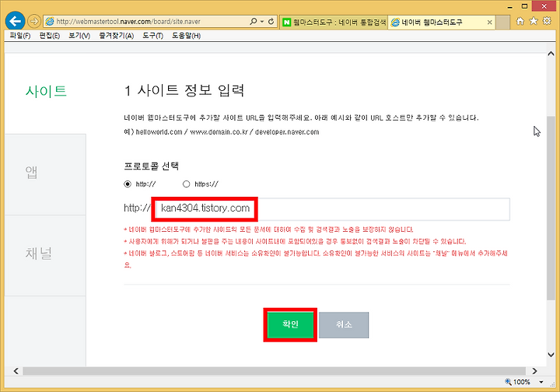
Task: Open the 도구(T) menu
Action: 152,36
